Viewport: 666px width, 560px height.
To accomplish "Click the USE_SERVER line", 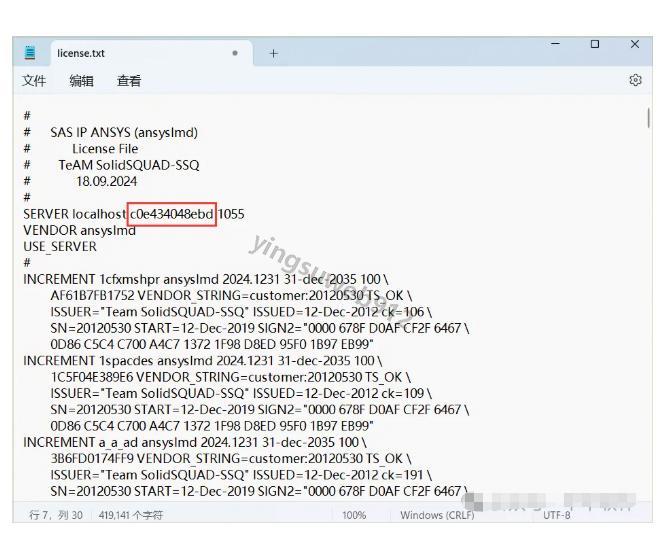I will tap(60, 246).
